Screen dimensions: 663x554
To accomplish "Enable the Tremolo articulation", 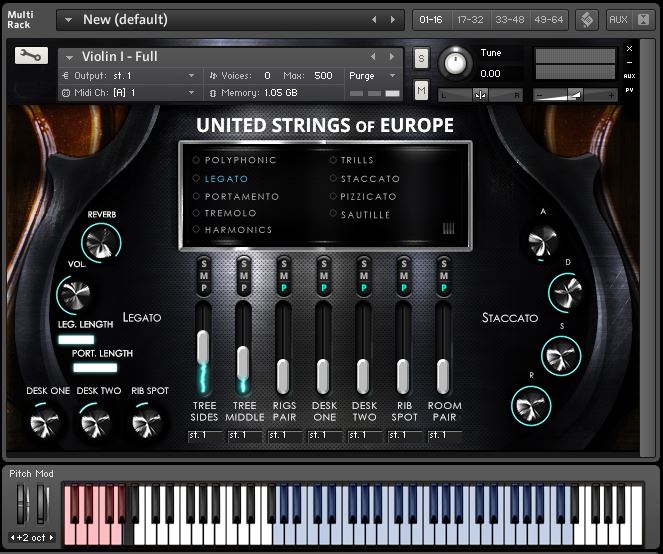I will 230,213.
